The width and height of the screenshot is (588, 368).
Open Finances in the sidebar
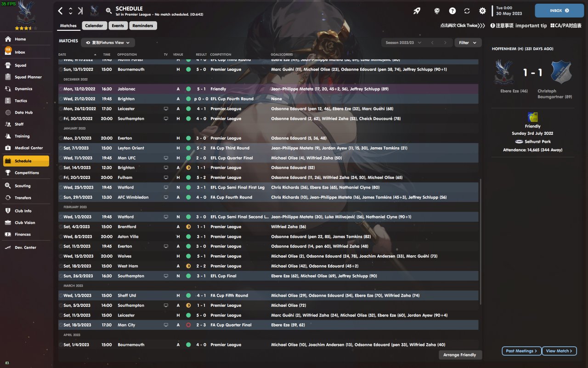[x=27, y=235]
